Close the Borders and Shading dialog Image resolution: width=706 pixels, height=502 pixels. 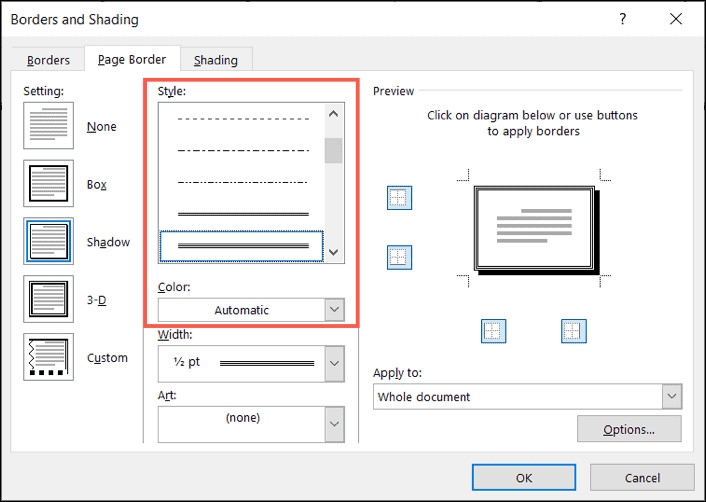pos(676,19)
